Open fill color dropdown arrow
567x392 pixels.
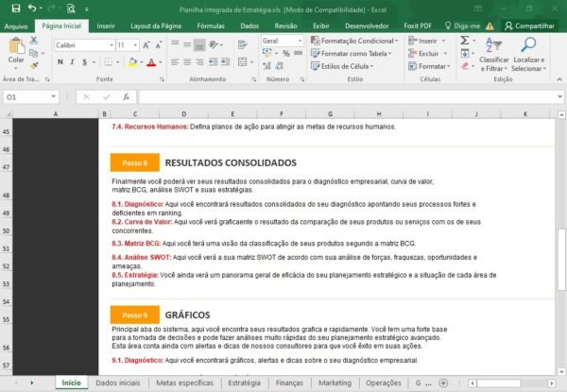point(142,62)
